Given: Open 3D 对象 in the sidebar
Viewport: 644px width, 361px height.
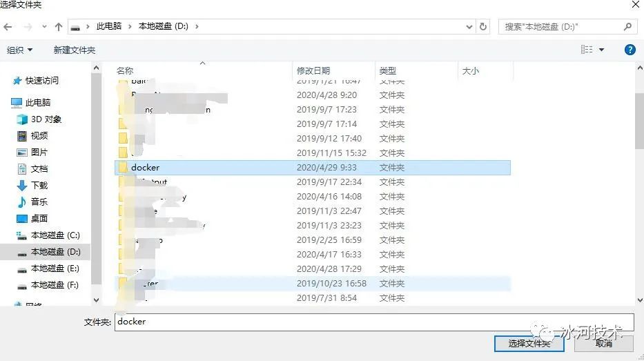Looking at the screenshot, I should pos(46,119).
